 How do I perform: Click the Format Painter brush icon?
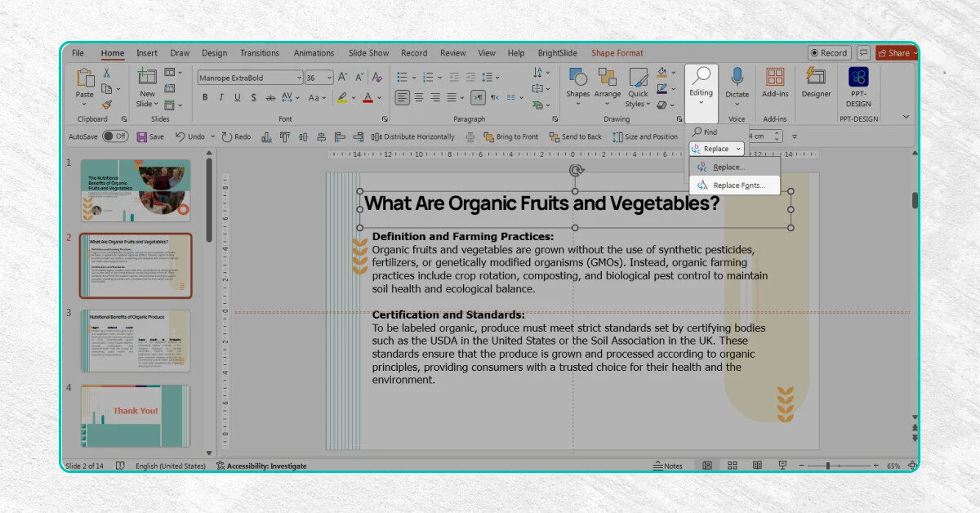click(x=107, y=105)
